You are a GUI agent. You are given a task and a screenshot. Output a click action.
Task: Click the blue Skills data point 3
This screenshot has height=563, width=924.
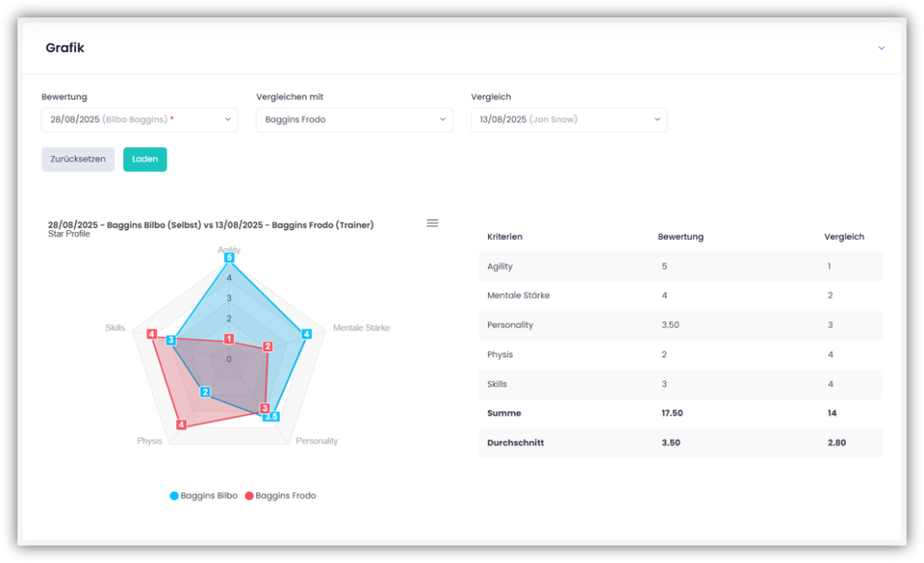click(x=171, y=340)
